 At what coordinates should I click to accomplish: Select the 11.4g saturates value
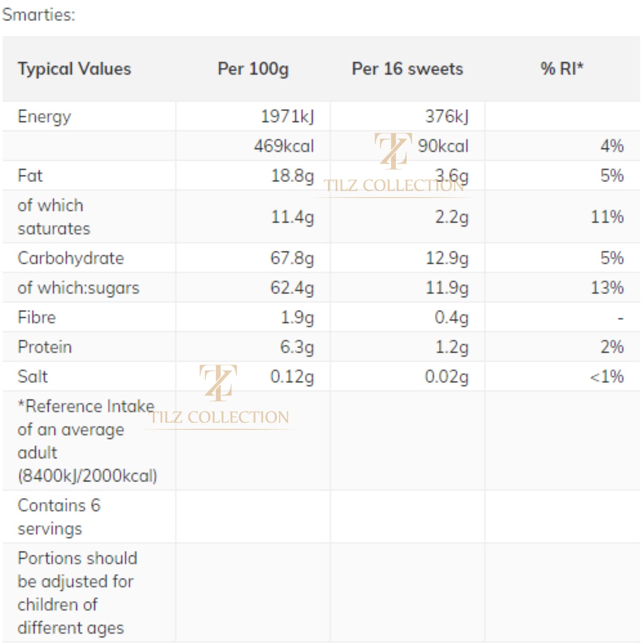292,217
